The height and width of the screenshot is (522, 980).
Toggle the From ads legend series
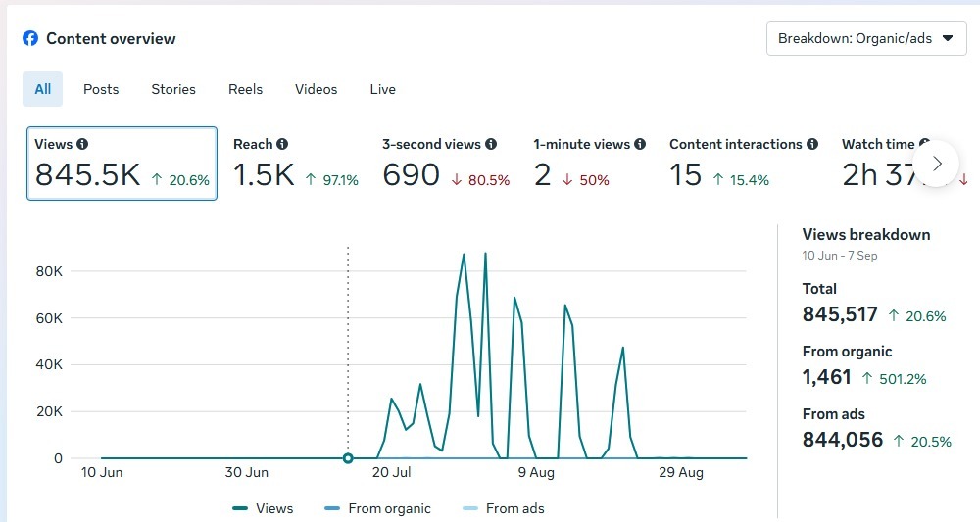(502, 508)
